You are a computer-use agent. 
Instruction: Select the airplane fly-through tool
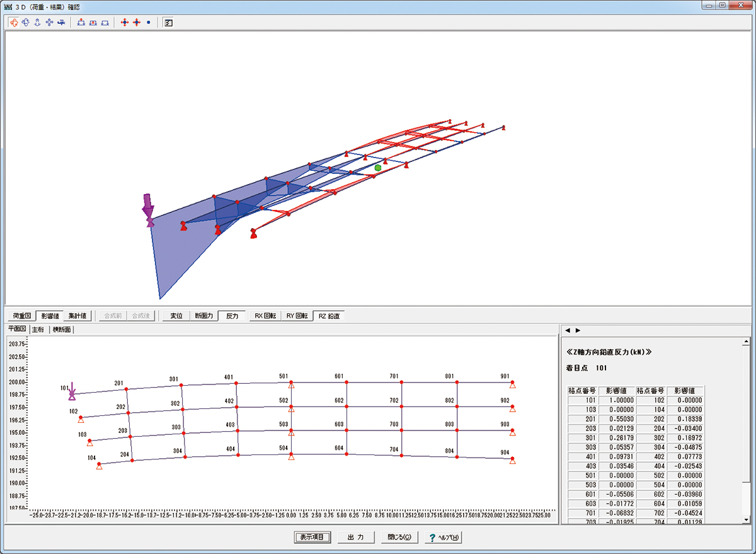[x=61, y=22]
